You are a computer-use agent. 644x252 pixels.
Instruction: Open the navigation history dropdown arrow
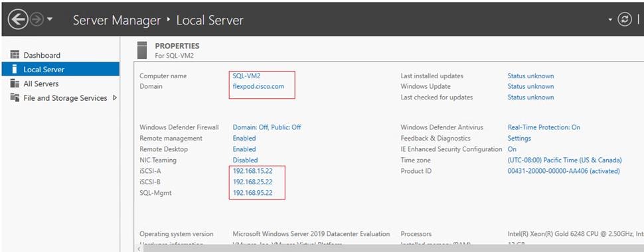point(50,19)
